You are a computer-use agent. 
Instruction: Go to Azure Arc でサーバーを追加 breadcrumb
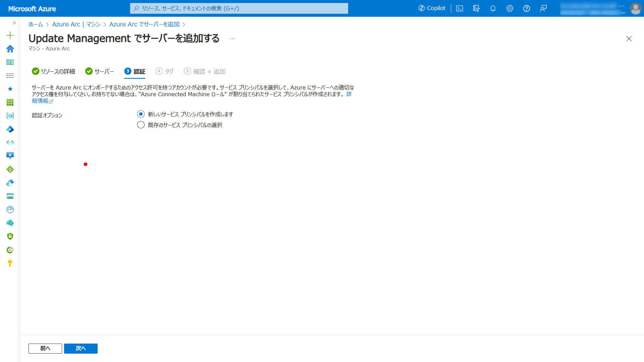pos(144,24)
